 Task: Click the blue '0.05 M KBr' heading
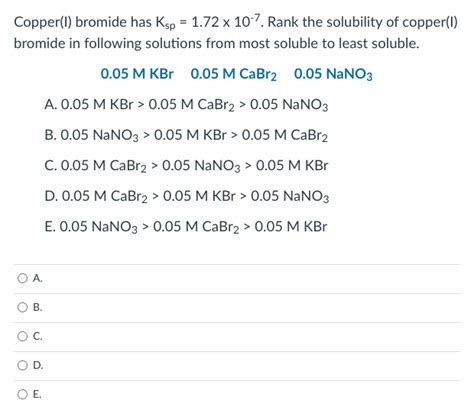click(137, 74)
